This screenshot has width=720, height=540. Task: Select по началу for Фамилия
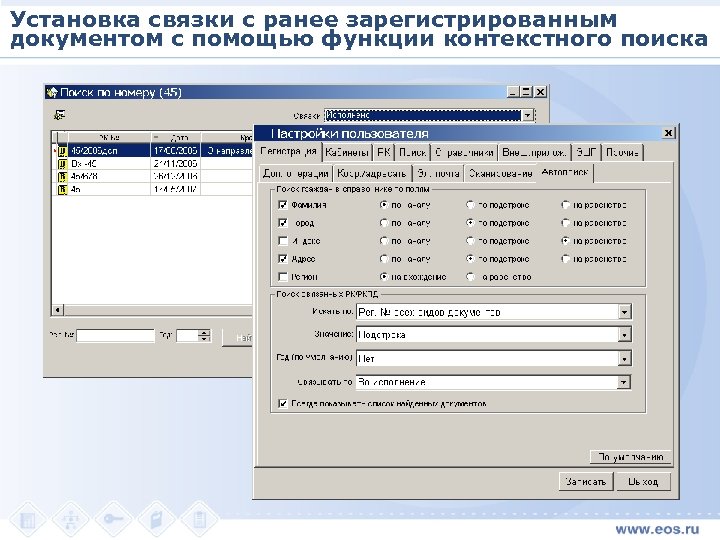point(384,205)
